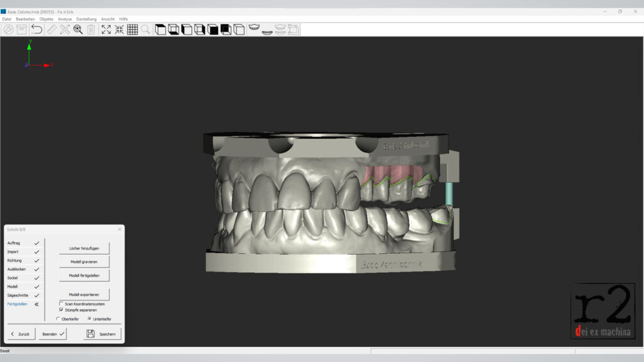Click the undo arrow in toolbar
The height and width of the screenshot is (362, 644).
36,30
